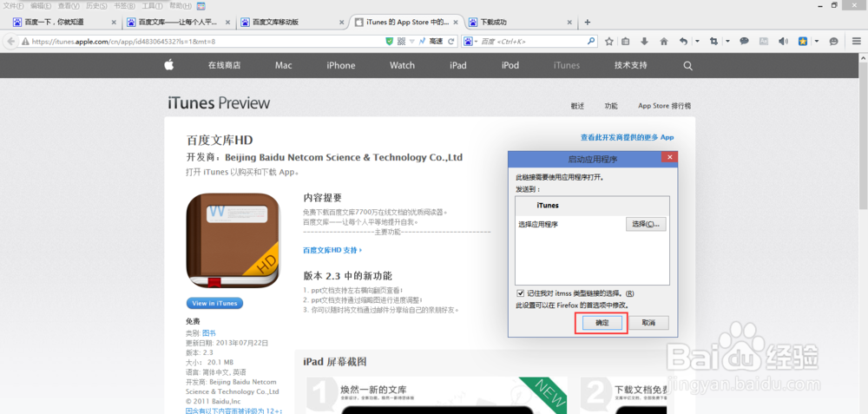
Task: Open dropdown arrow beside blue star icon
Action: pos(817,42)
